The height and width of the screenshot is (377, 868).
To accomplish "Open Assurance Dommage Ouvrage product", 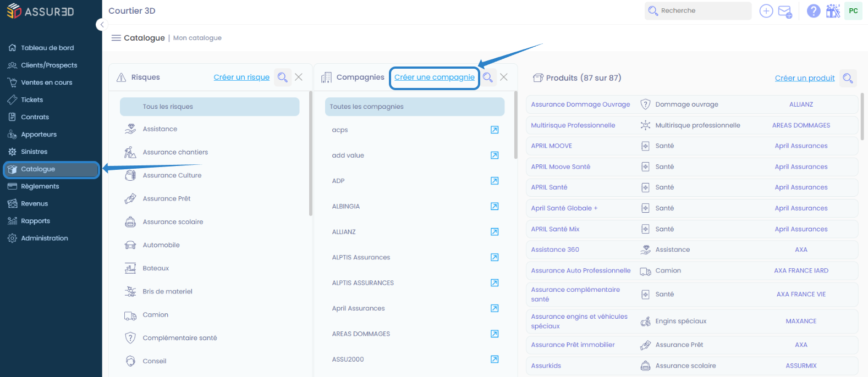I will pos(580,104).
